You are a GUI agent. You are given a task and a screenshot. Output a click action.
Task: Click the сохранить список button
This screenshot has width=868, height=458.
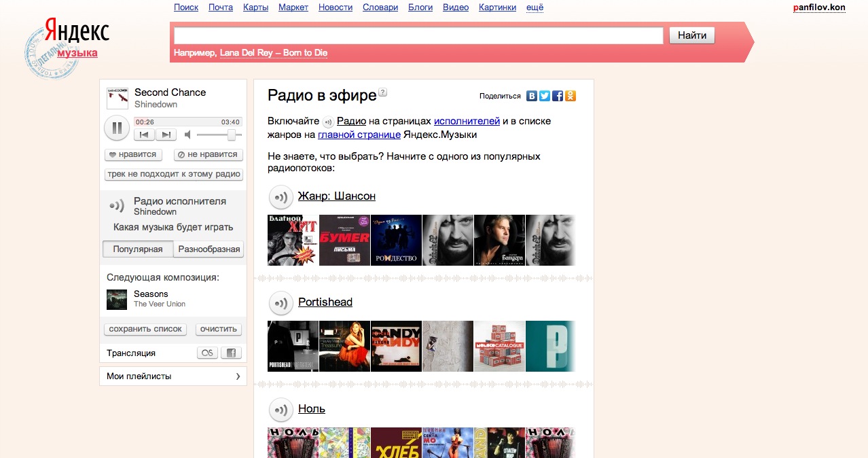146,330
